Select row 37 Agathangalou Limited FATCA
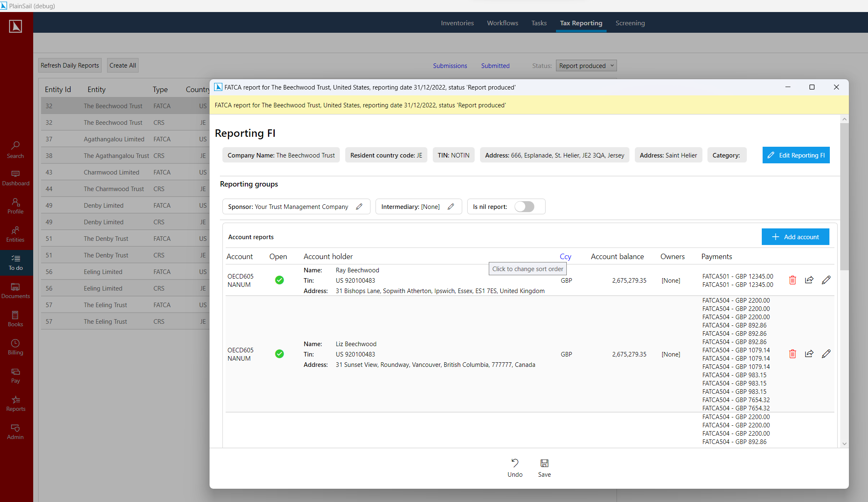Image resolution: width=868 pixels, height=502 pixels. click(125, 139)
